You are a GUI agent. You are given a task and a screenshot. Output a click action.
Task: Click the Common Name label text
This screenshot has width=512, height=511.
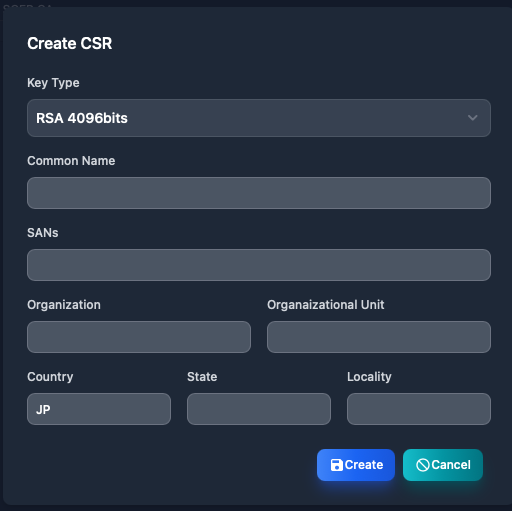click(71, 161)
